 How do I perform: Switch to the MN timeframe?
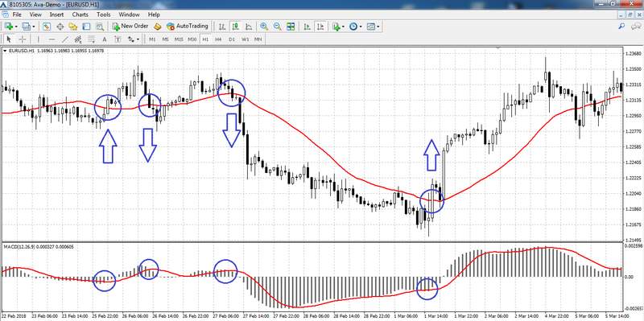point(258,39)
